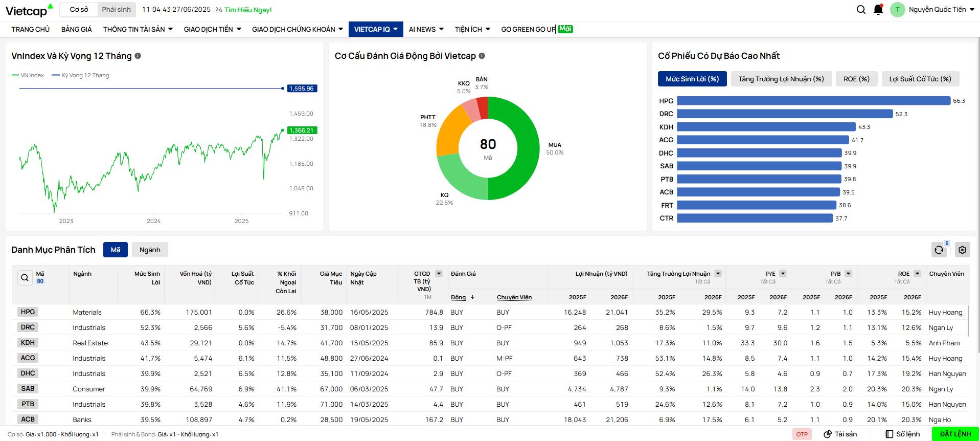The height and width of the screenshot is (441, 980).
Task: Open KDH stock code
Action: [x=28, y=342]
